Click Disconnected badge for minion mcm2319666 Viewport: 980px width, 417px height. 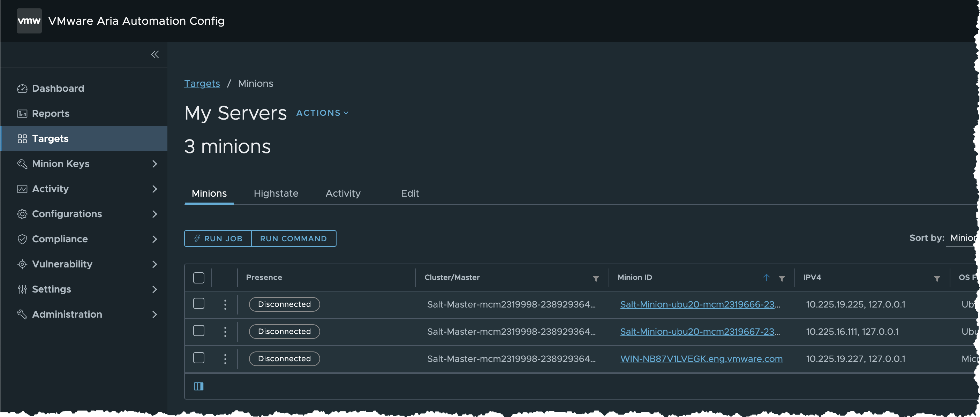tap(284, 304)
